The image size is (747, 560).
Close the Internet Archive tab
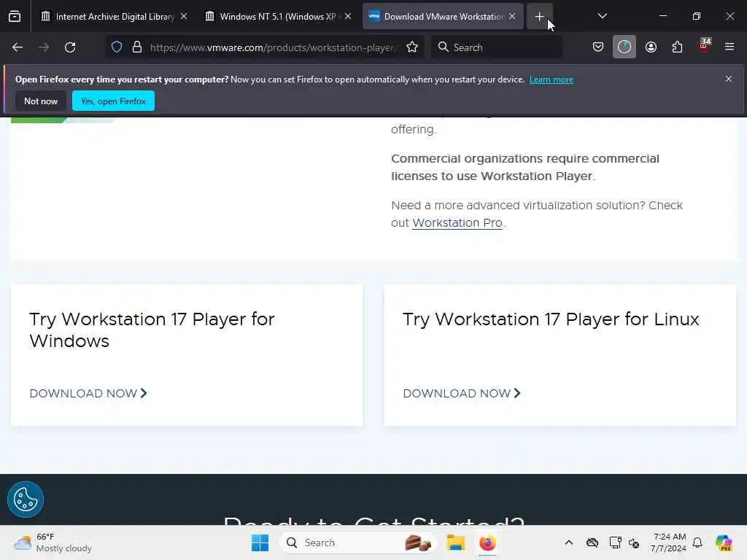[x=184, y=17]
